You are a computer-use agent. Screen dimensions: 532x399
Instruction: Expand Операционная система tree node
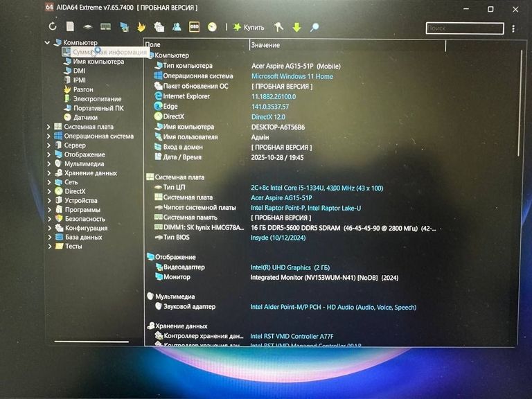[48, 136]
